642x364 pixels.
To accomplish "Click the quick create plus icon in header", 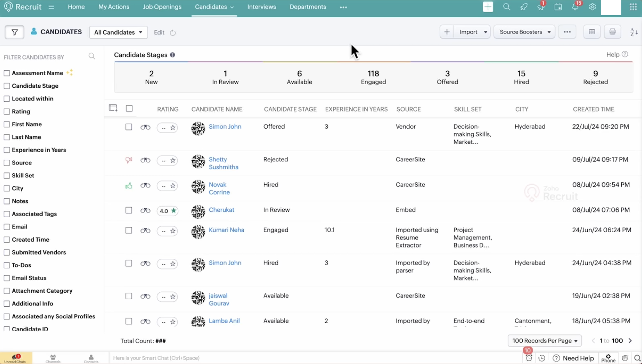I will [x=488, y=7].
